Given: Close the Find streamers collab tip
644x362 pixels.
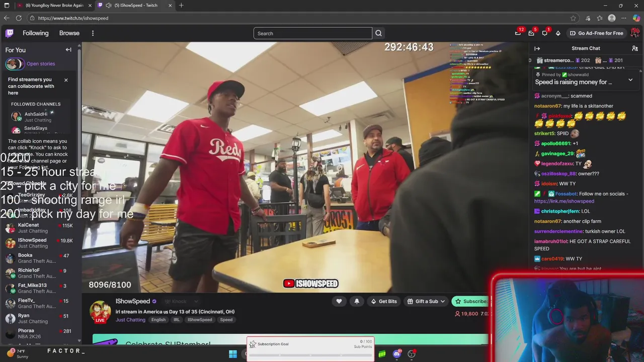Looking at the screenshot, I should click(65, 80).
